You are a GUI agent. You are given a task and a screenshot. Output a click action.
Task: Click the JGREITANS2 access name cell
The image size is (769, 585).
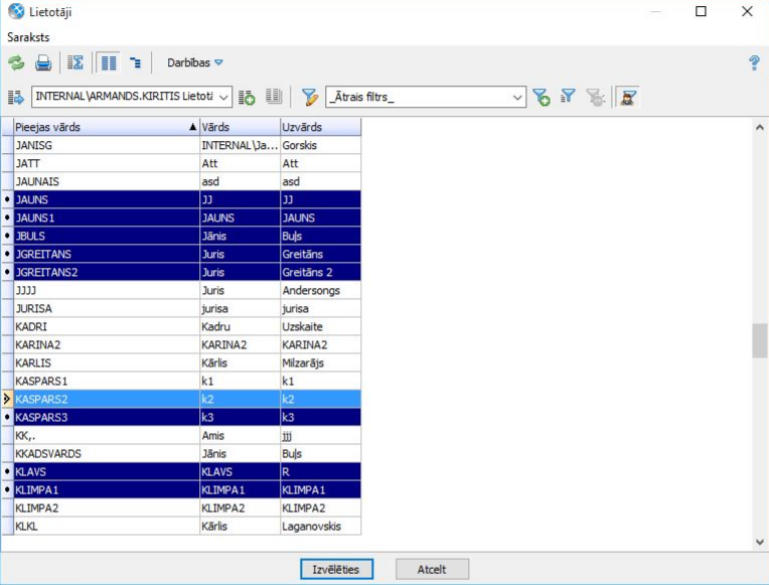click(106, 272)
